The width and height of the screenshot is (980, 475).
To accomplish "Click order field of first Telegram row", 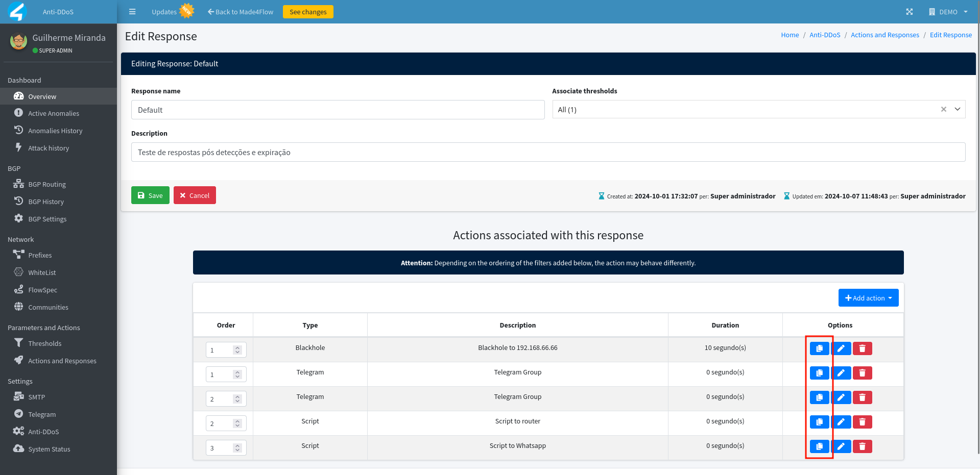I will [226, 374].
